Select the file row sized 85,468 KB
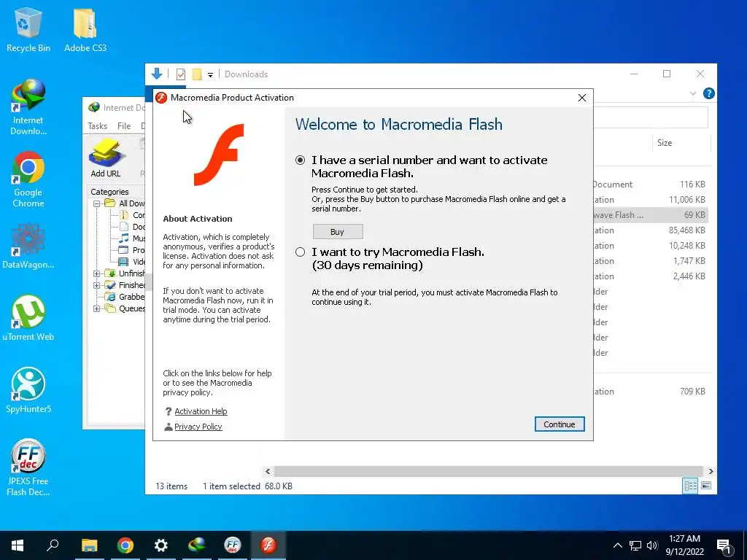Viewport: 747px width, 560px height. (650, 230)
